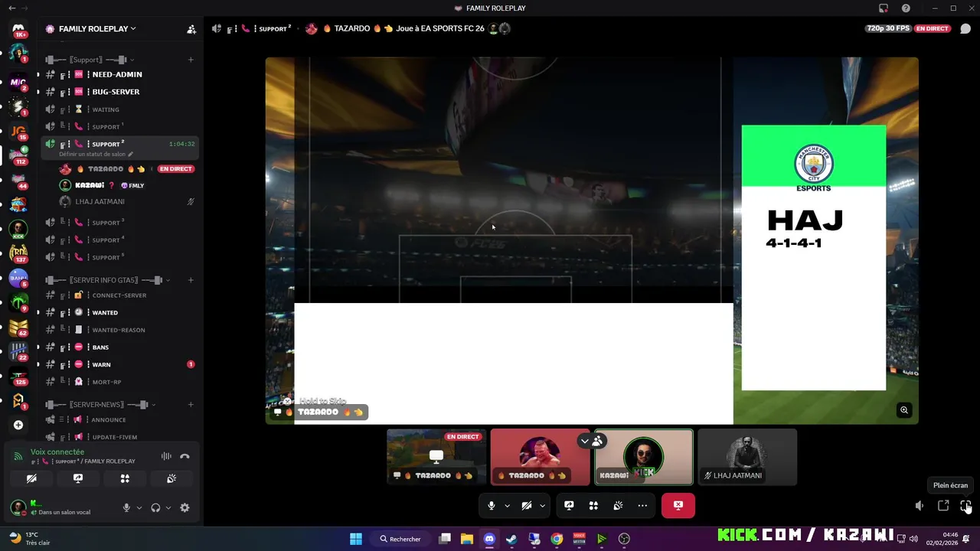
Task: Open Discord direct messages home
Action: click(18, 28)
